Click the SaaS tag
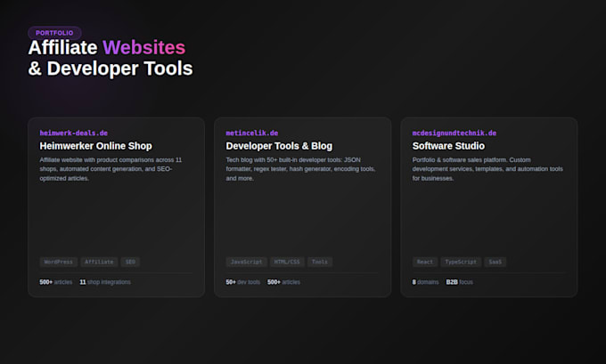 [x=495, y=262]
